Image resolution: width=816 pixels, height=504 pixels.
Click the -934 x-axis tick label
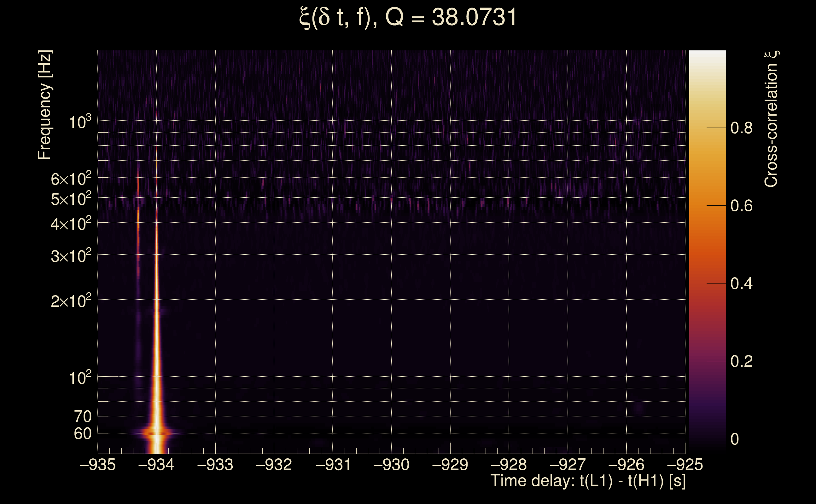[x=156, y=465]
